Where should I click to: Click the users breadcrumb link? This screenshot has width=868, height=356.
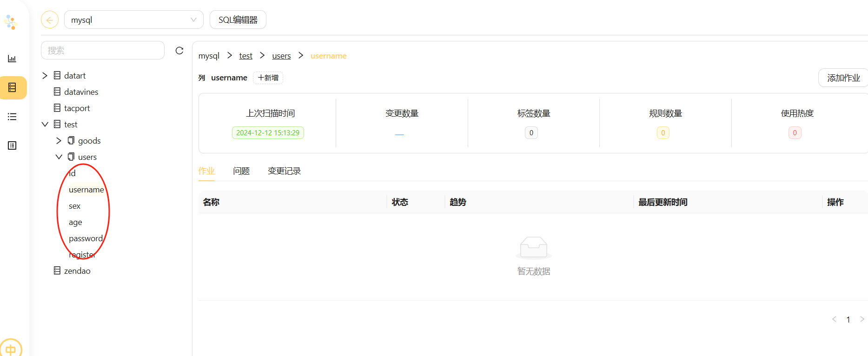coord(281,56)
